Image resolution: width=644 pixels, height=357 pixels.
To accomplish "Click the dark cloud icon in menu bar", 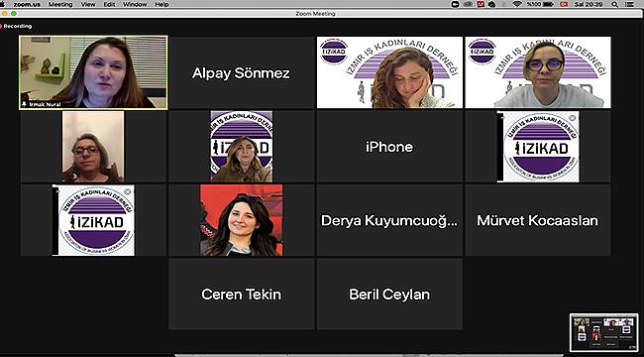I will point(491,4).
